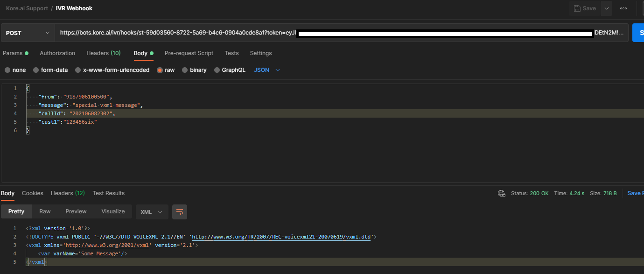Click the xml version declaration line
The image size is (644, 274).
click(x=58, y=228)
